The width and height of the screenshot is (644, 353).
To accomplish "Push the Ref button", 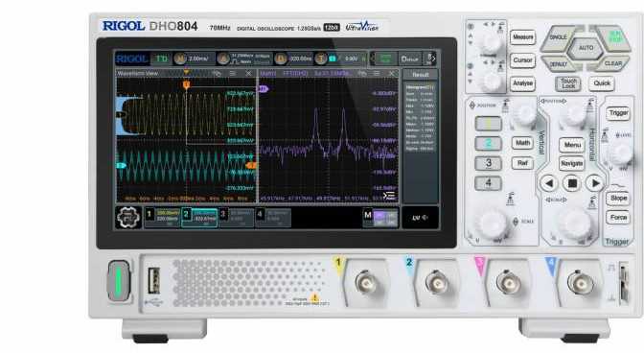I will (522, 163).
